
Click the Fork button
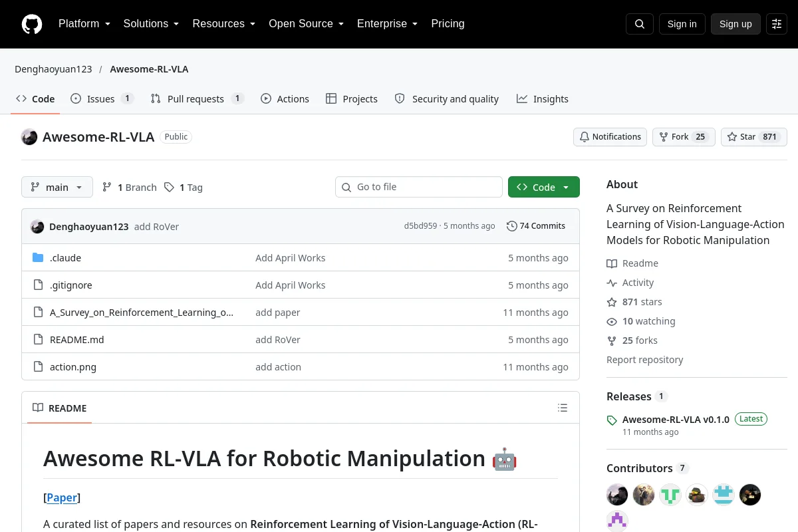tap(684, 137)
